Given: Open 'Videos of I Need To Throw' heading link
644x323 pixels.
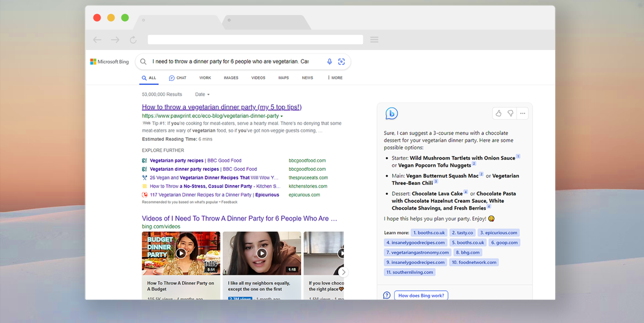Looking at the screenshot, I should click(239, 219).
